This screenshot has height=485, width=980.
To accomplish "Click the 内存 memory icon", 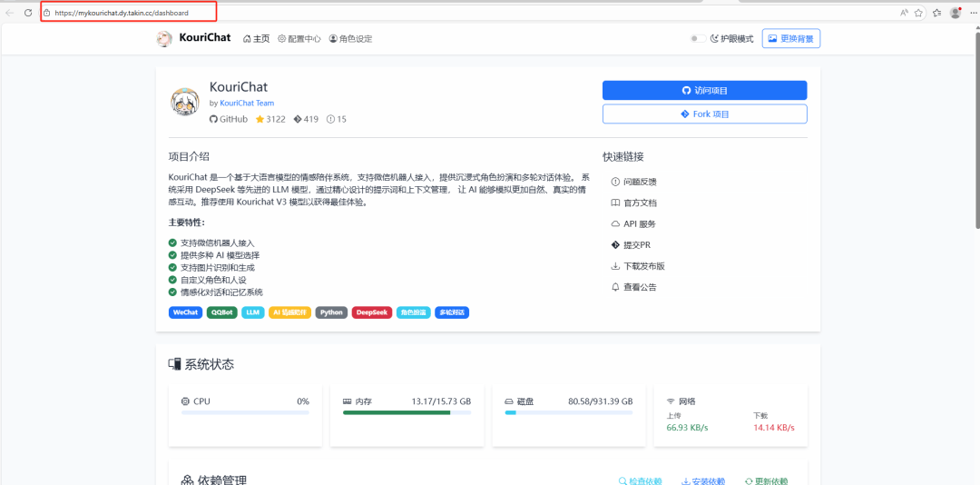I will (347, 401).
